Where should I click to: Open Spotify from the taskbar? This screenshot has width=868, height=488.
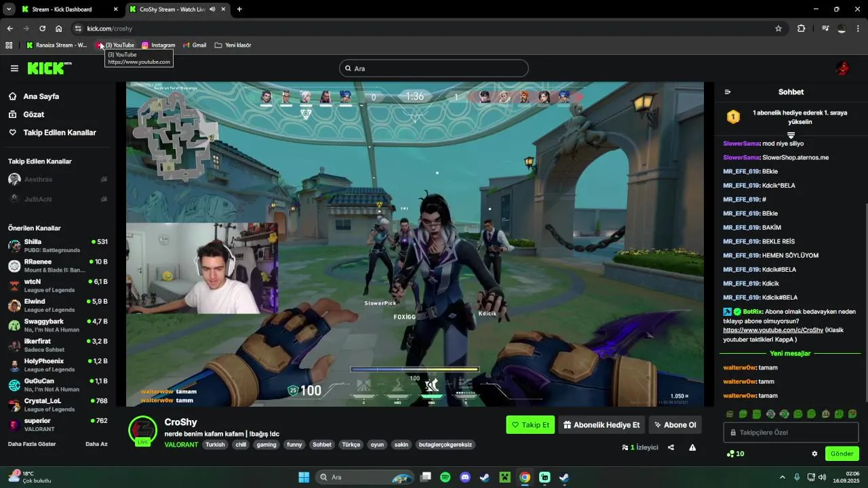(446, 477)
